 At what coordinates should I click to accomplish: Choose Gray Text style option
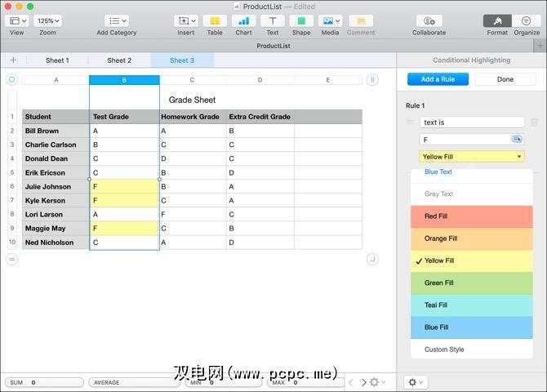[472, 194]
